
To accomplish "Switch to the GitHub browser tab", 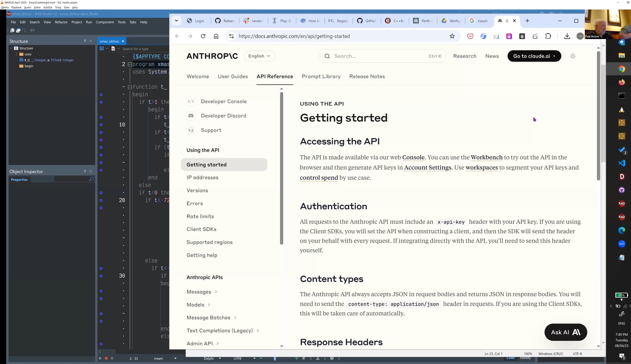I will coord(366,21).
